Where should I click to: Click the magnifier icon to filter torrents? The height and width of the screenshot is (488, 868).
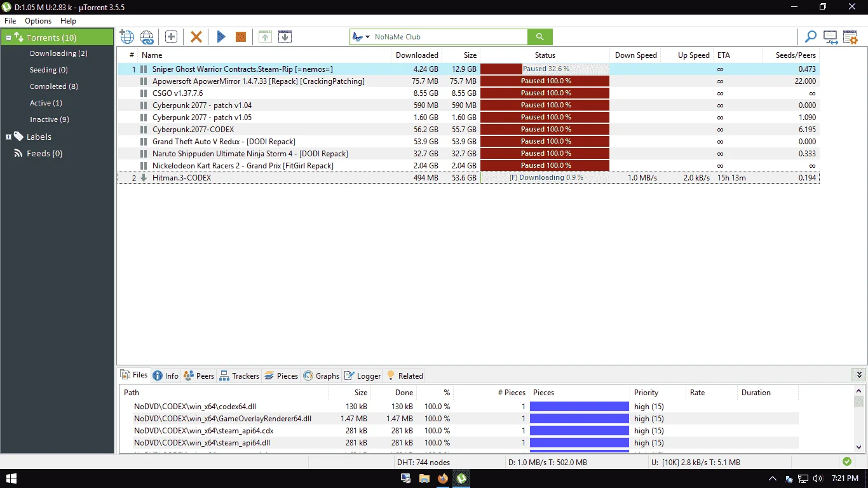[x=810, y=37]
